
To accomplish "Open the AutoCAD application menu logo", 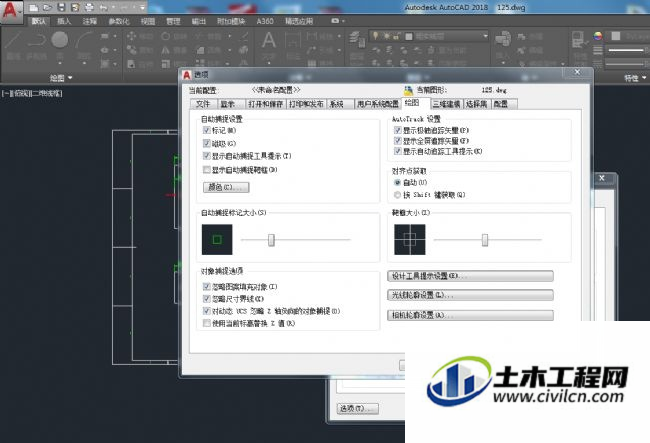I will click(9, 10).
